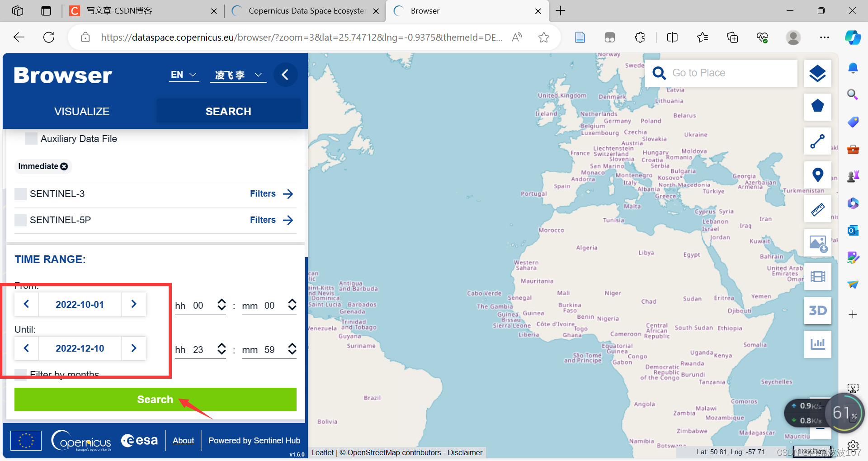Switch to Copernicus Data Space Ecosystem tab

(304, 11)
